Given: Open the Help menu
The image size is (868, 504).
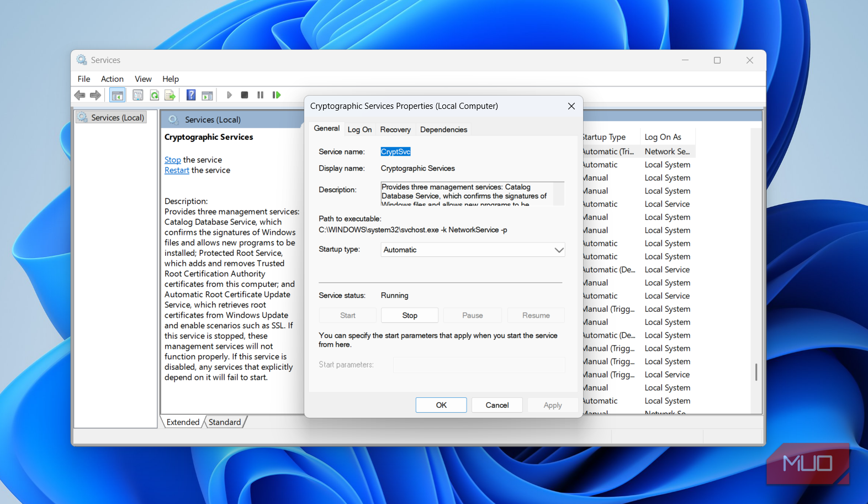Looking at the screenshot, I should tap(171, 79).
